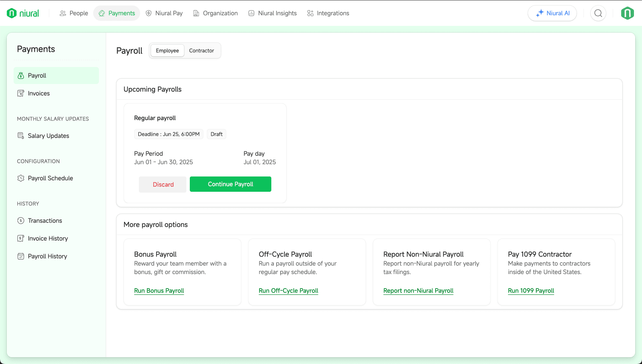
Task: Click the Transactions dollar icon
Action: coord(20,221)
